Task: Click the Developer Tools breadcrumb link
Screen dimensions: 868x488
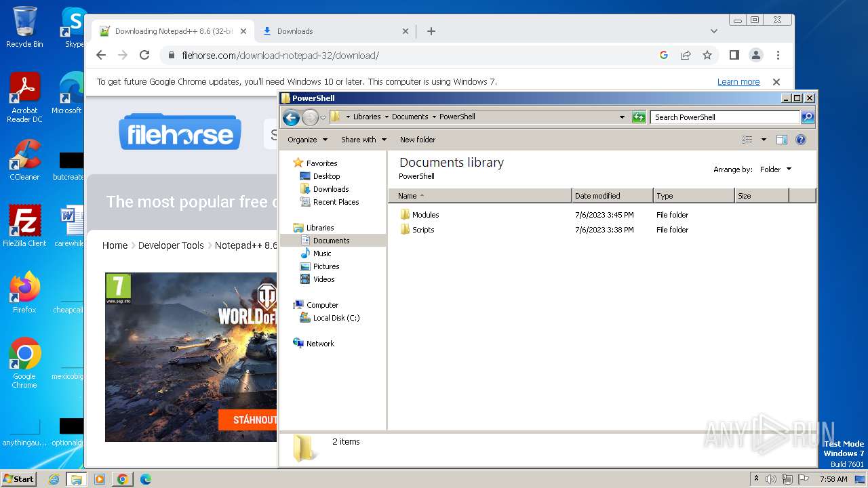Action: 171,245
